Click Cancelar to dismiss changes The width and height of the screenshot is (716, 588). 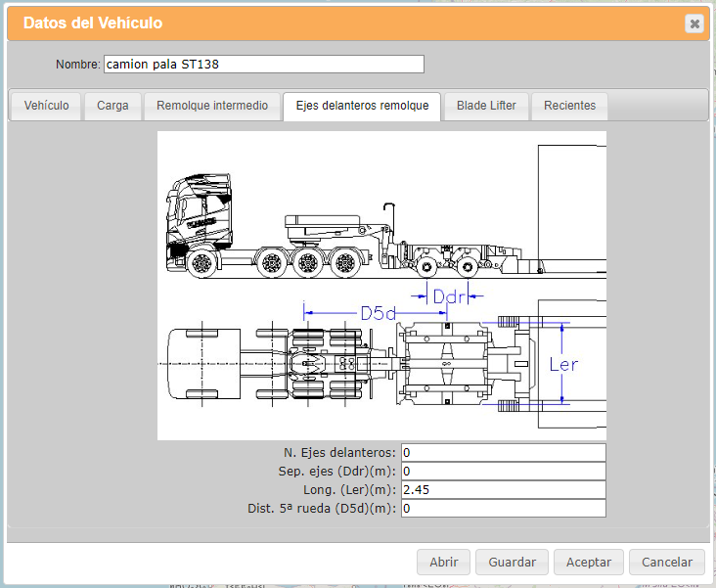pos(667,562)
